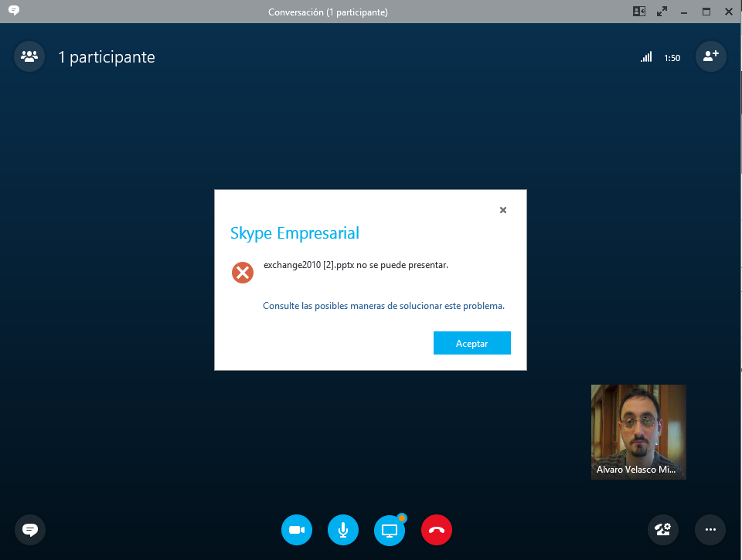Open the participants list icon
Image resolution: width=742 pixels, height=560 pixels.
[29, 56]
